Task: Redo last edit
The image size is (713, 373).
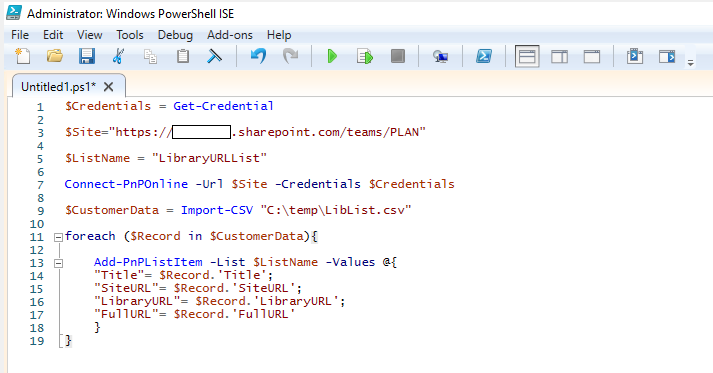Action: click(x=290, y=56)
